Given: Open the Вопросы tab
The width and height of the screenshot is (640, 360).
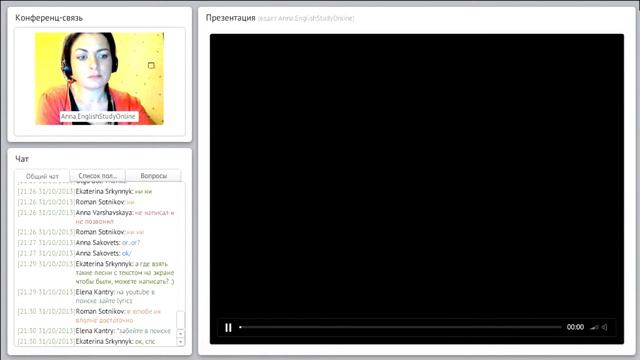Looking at the screenshot, I should (153, 176).
